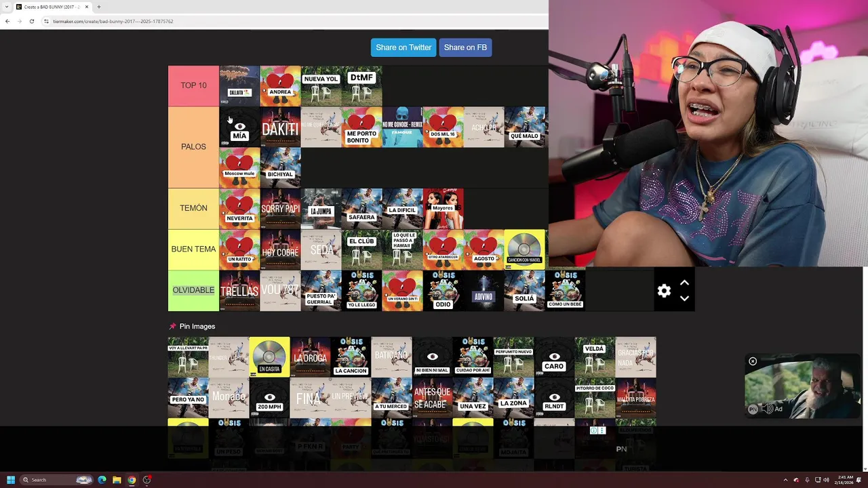Share the tier list on Twitter
Viewport: 868px width, 488px height.
coord(403,47)
